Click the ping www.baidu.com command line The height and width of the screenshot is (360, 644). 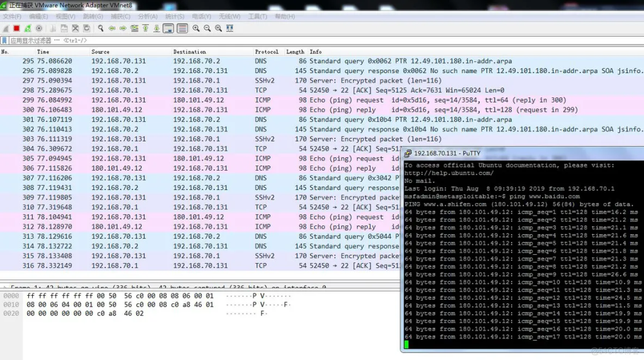coord(492,196)
